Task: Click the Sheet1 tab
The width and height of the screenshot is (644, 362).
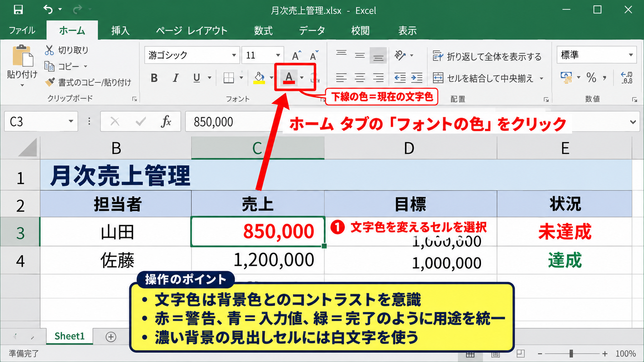Action: tap(69, 336)
